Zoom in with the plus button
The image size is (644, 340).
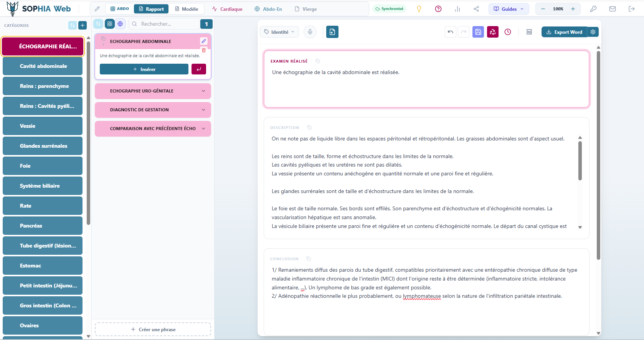(573, 9)
